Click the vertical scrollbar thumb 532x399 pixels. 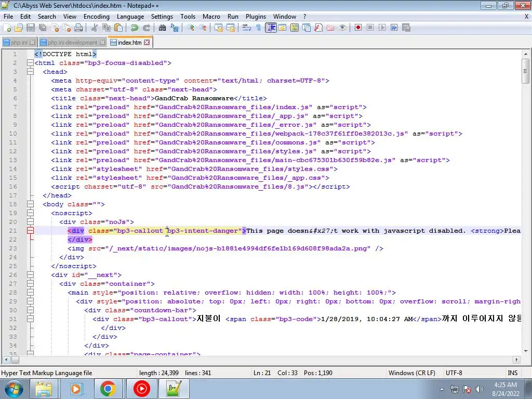(525, 71)
